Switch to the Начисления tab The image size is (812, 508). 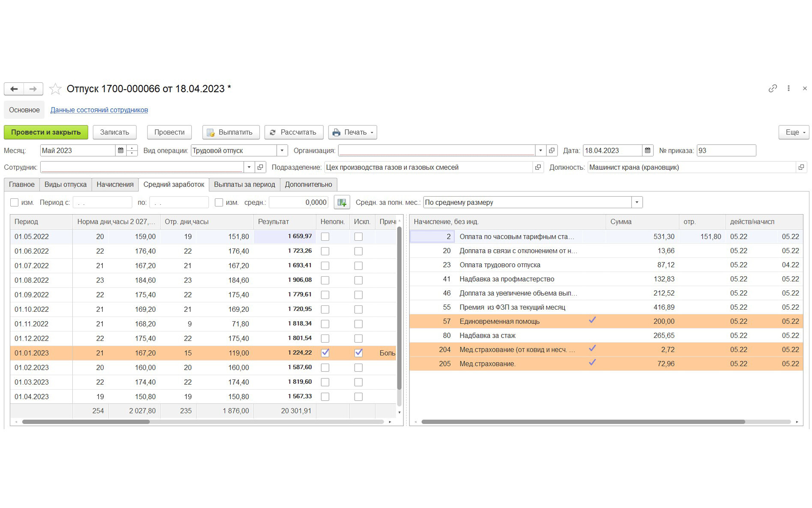coord(115,185)
